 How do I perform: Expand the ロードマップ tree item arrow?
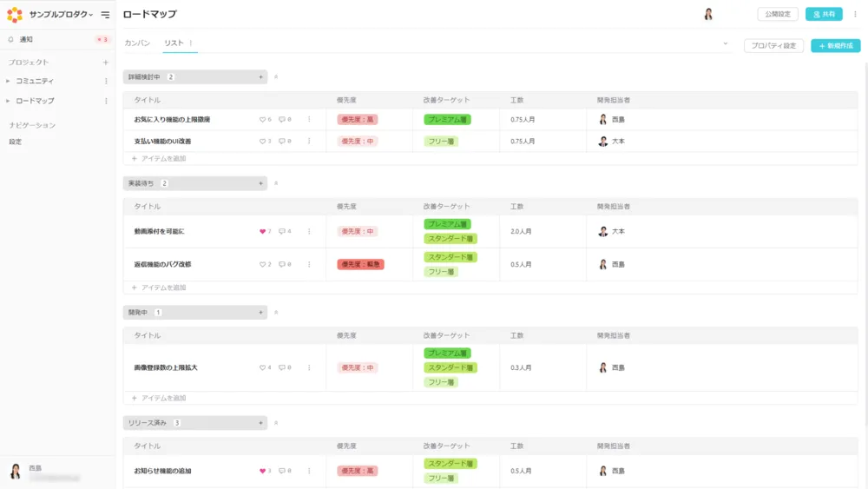(x=9, y=101)
